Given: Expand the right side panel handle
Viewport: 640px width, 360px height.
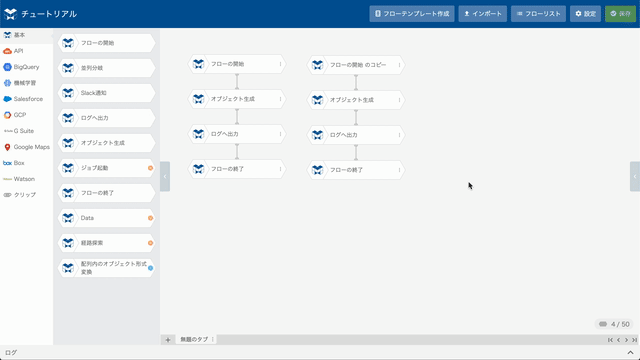Looking at the screenshot, I should (635, 176).
